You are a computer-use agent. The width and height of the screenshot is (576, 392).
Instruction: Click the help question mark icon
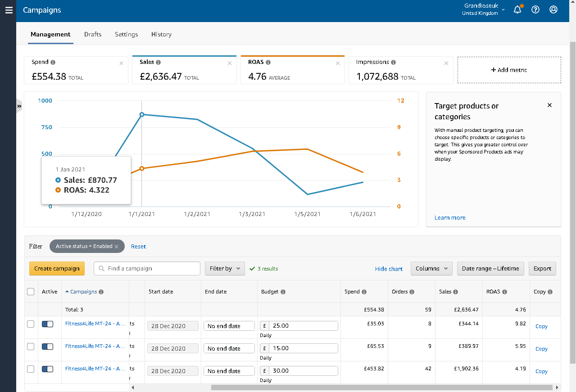(x=535, y=9)
